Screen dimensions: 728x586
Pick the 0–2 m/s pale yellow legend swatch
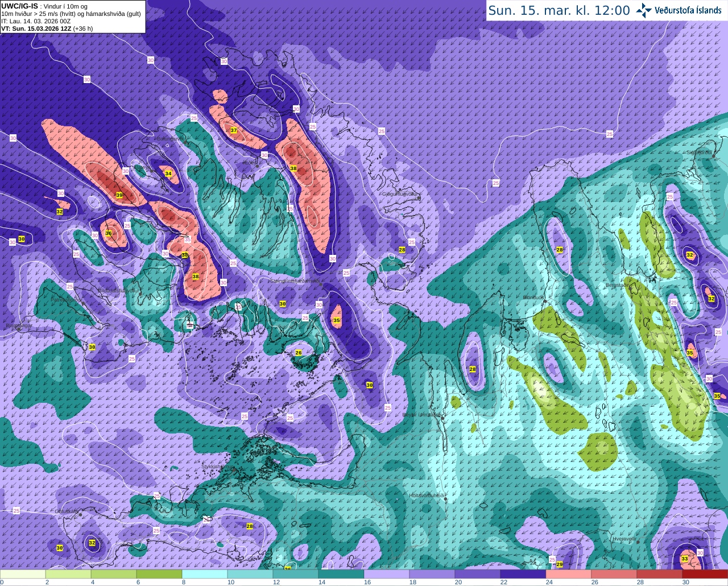pos(23,575)
